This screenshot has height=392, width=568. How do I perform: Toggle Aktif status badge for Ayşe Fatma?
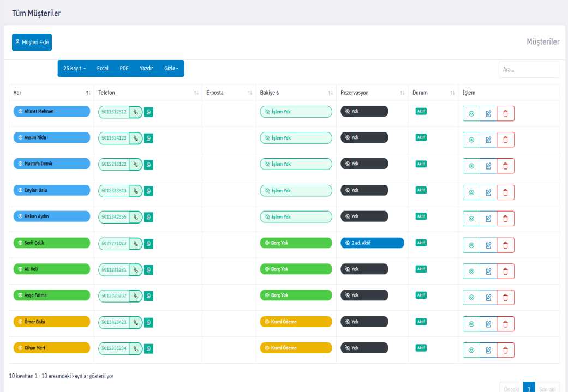point(421,295)
